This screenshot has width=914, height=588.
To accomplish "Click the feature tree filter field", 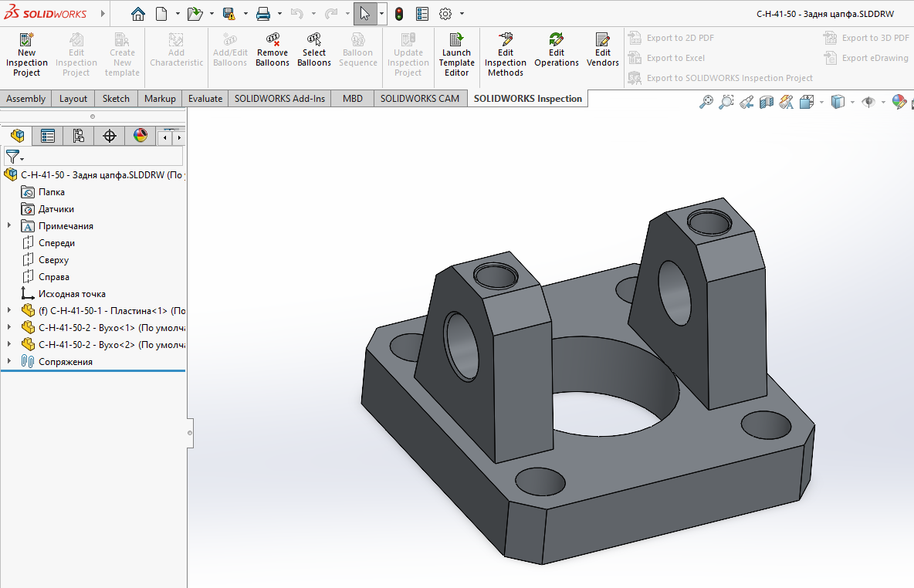I will pos(100,157).
